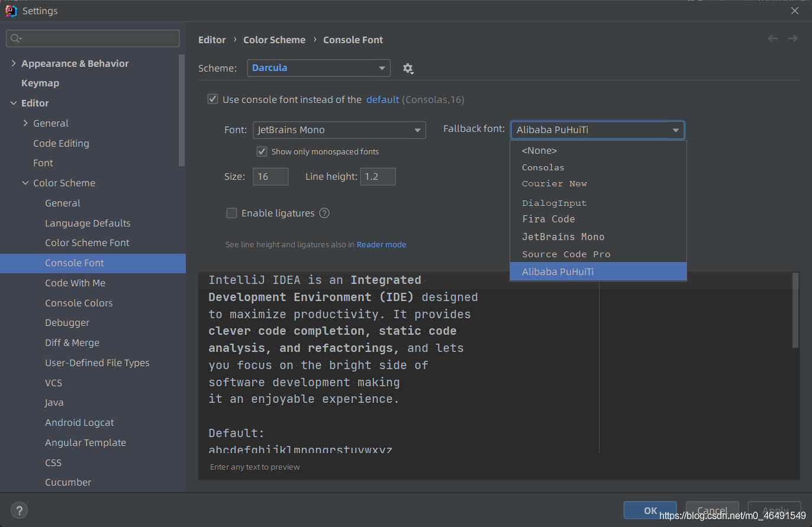Click the Line height input field
This screenshot has width=812, height=527.
pos(378,176)
